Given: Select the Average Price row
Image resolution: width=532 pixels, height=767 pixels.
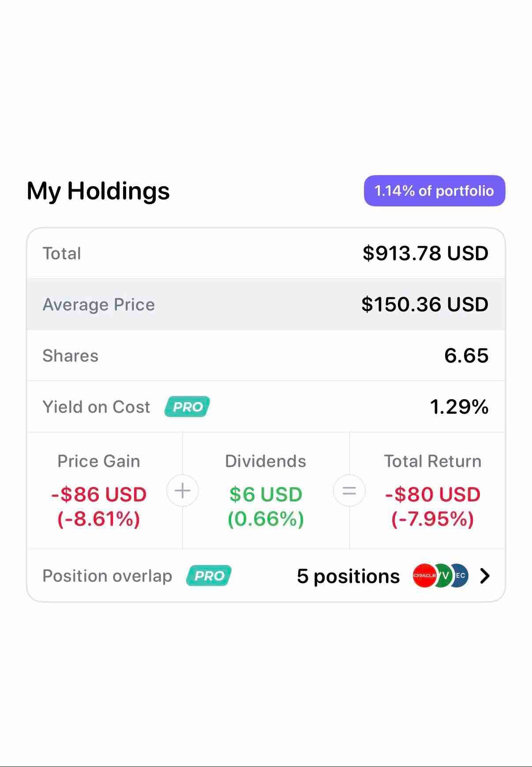Looking at the screenshot, I should pyautogui.click(x=266, y=304).
